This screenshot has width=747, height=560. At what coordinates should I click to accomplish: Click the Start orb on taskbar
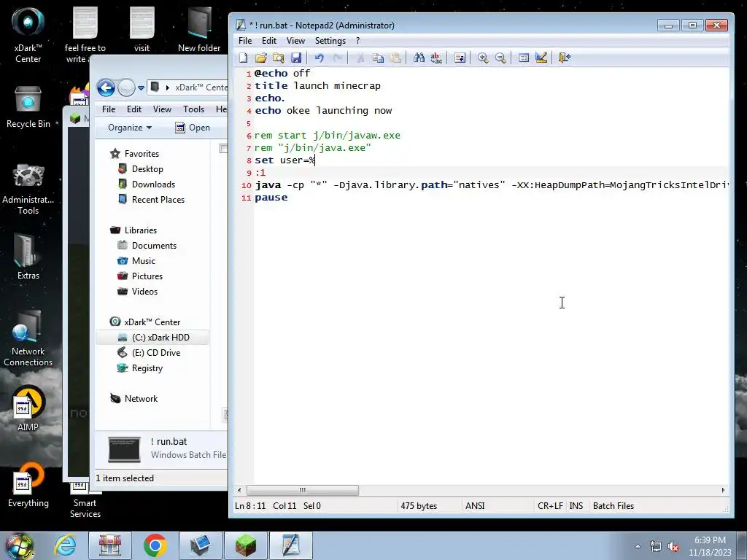point(19,545)
